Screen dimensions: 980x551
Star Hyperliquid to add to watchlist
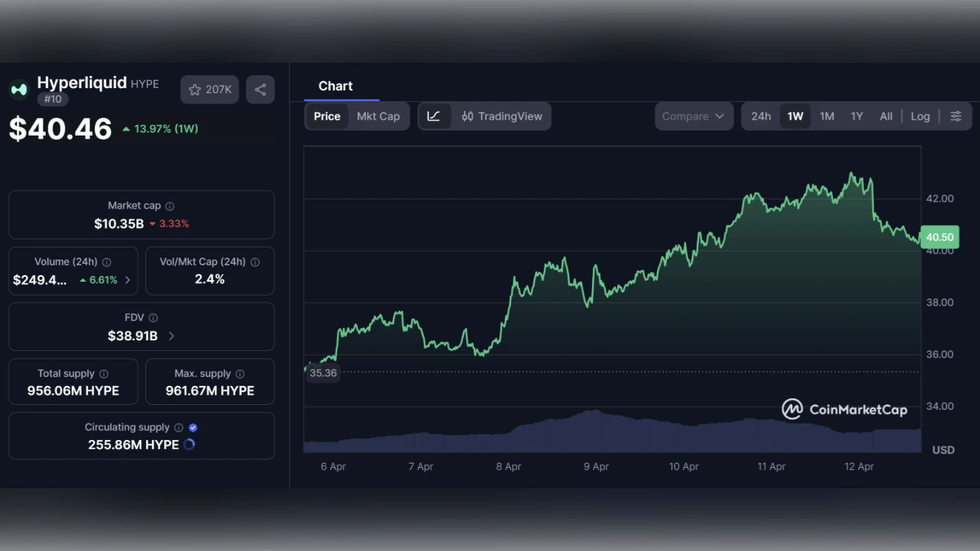[194, 89]
